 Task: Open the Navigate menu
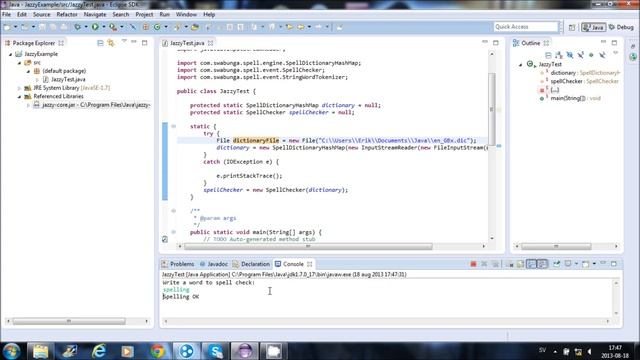tap(95, 14)
